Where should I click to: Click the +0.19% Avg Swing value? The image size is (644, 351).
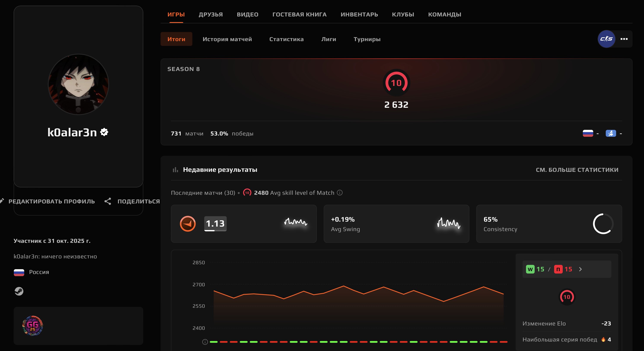tap(343, 219)
